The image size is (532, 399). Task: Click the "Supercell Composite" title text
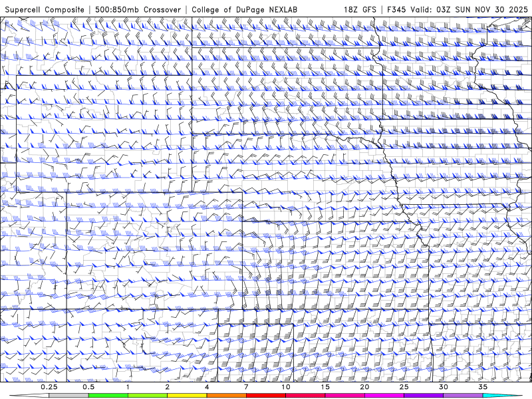click(x=45, y=10)
